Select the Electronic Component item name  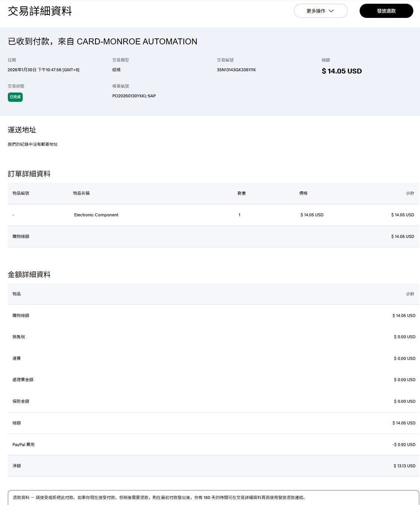tap(96, 215)
